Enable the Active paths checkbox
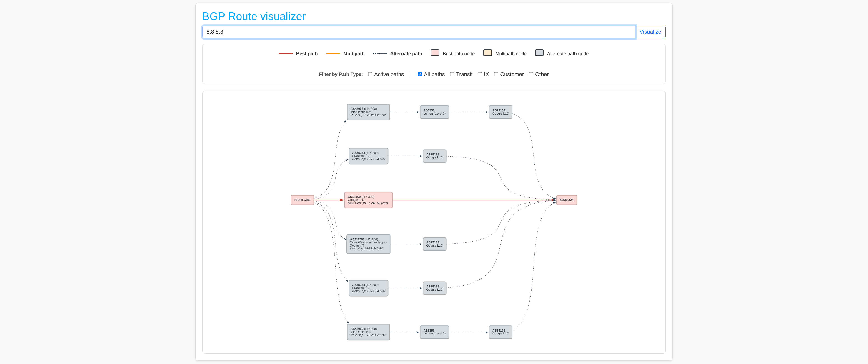868x364 pixels. [x=370, y=75]
